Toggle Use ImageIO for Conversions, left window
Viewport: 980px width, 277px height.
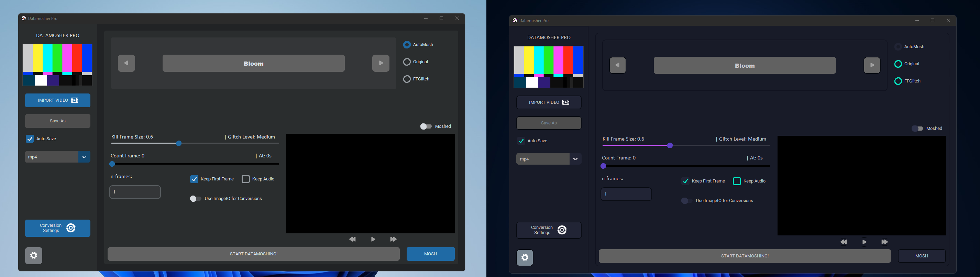click(x=196, y=199)
